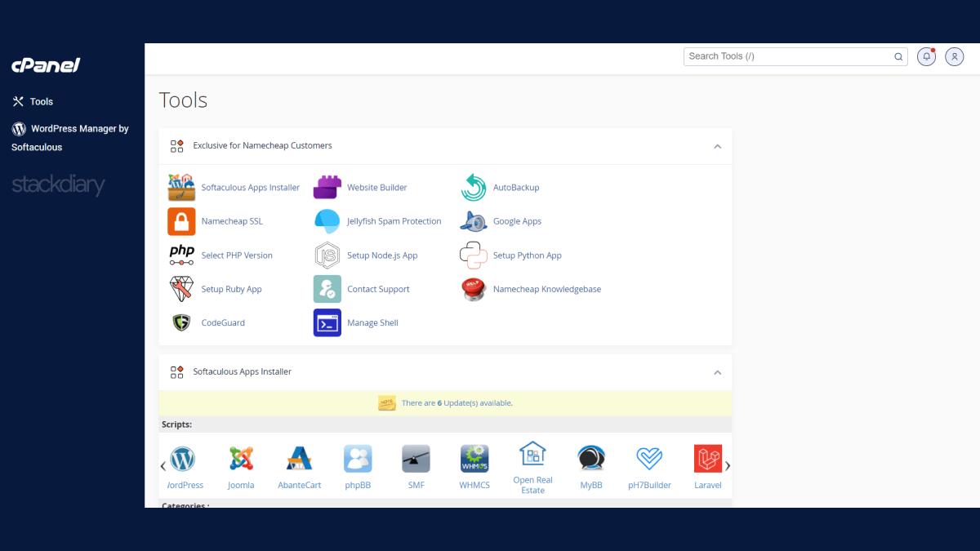Open the Contact Support icon
The width and height of the screenshot is (980, 551).
click(x=327, y=289)
